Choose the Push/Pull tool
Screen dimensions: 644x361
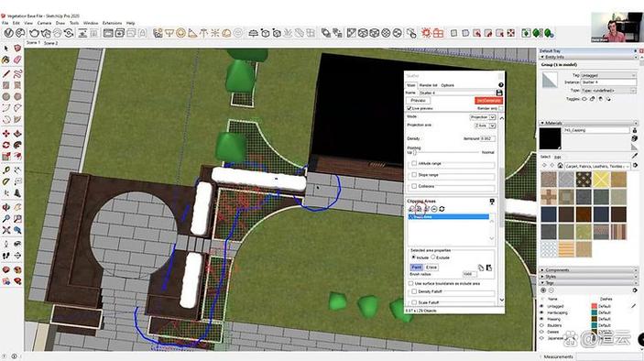[x=17, y=134]
